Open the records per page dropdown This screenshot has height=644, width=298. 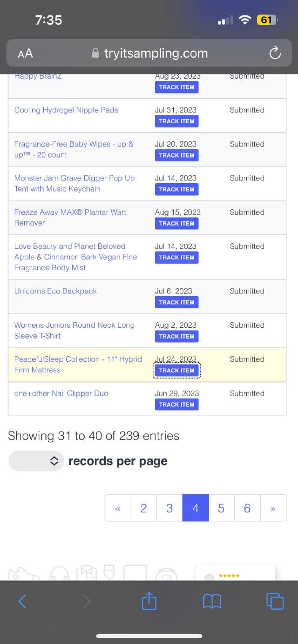click(x=36, y=461)
